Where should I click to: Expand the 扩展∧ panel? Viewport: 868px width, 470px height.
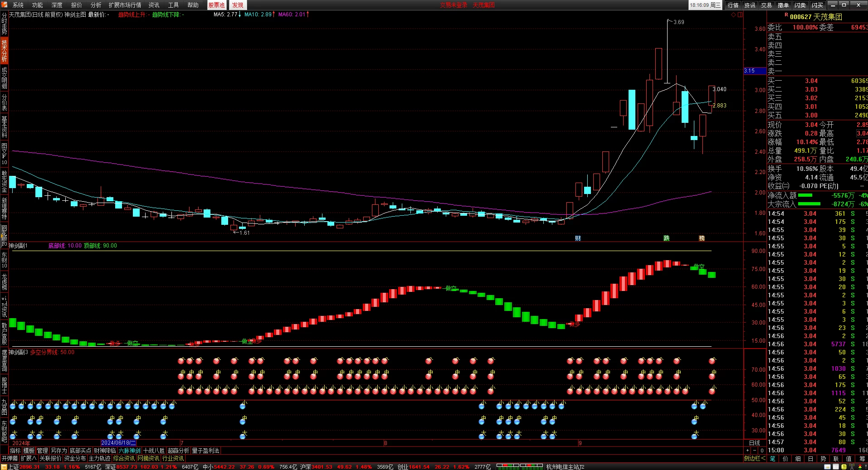click(29, 459)
